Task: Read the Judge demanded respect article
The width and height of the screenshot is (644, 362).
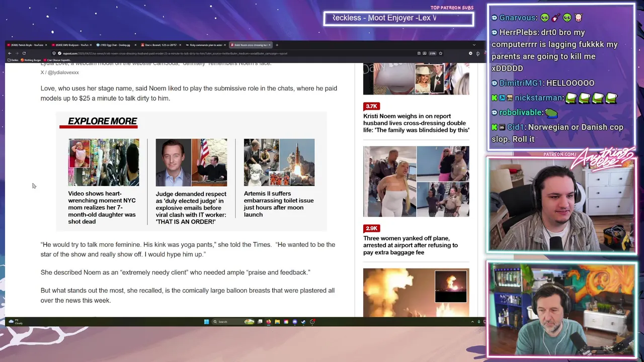Action: click(191, 208)
